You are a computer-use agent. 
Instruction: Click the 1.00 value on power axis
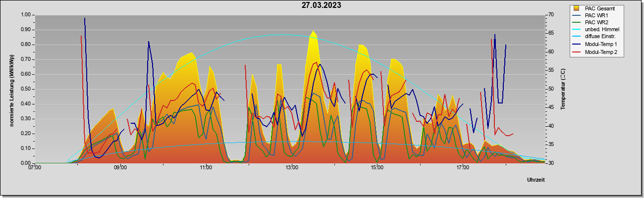[x=25, y=15]
